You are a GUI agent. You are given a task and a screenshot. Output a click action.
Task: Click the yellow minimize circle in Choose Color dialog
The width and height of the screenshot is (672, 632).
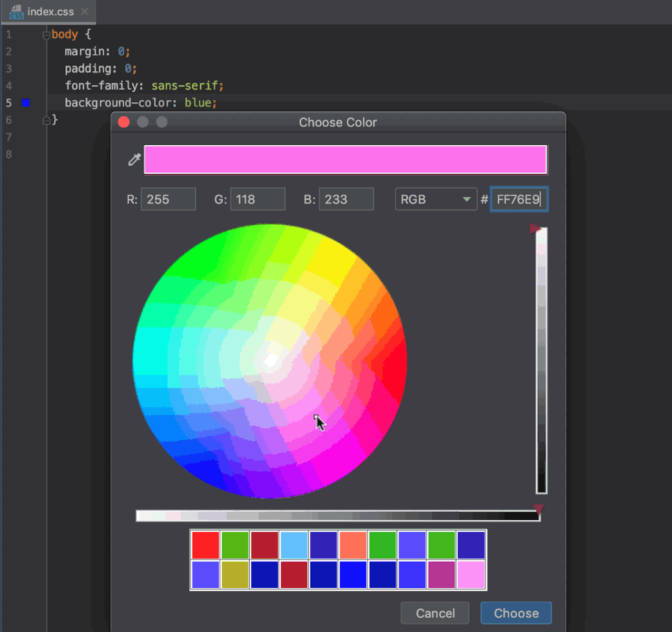coord(142,122)
